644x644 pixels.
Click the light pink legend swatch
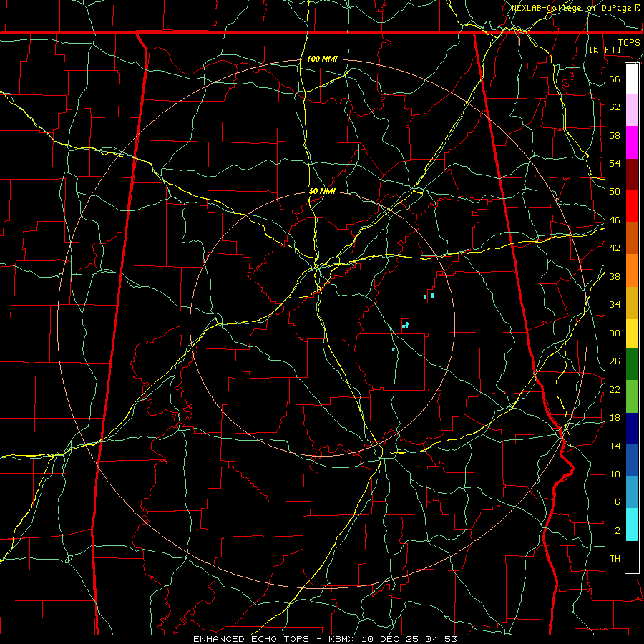click(x=632, y=110)
